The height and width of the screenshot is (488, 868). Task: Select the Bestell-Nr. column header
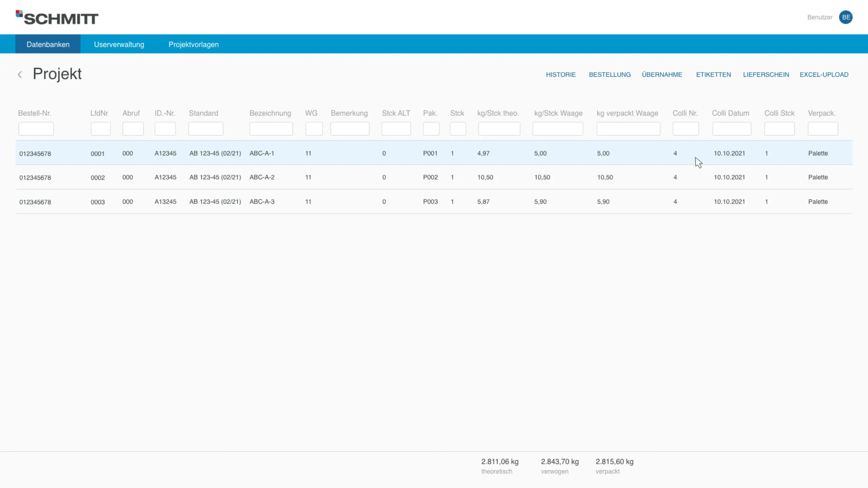[x=34, y=113]
